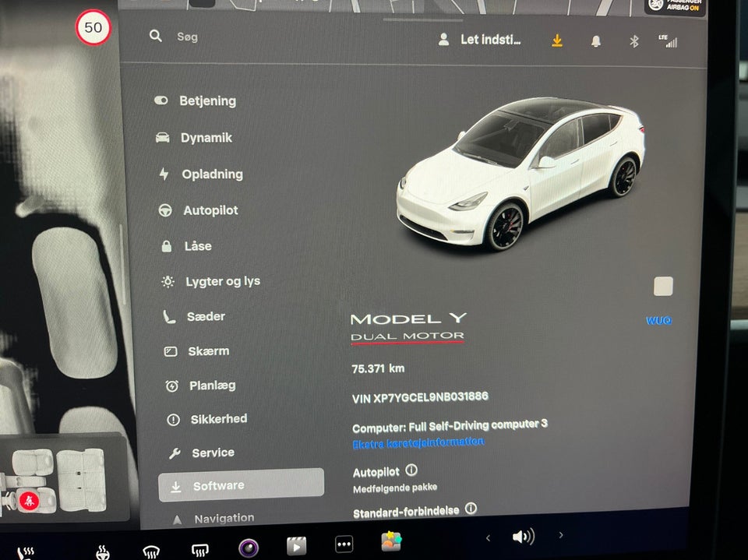
Task: Tap the info button next to Autopilot
Action: [x=412, y=470]
